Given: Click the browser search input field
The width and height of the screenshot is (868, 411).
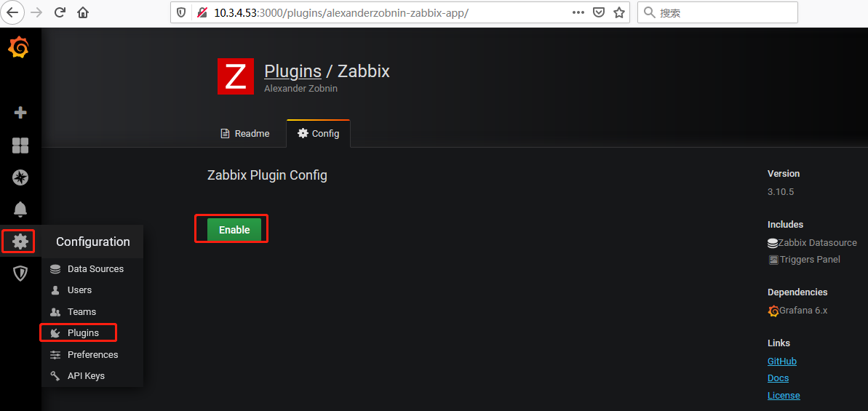Looking at the screenshot, I should click(717, 12).
